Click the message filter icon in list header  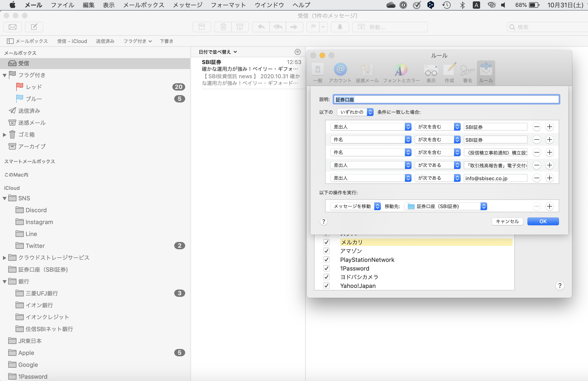[x=297, y=52]
